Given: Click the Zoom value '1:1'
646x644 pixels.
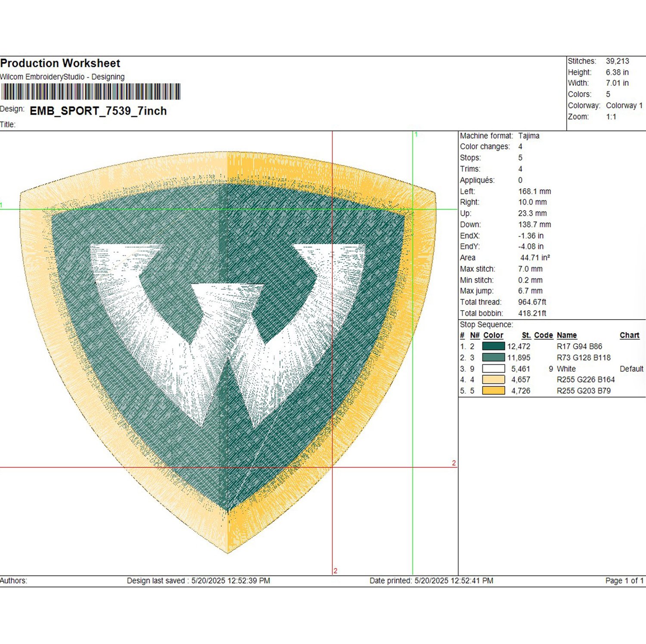Looking at the screenshot, I should point(611,117).
